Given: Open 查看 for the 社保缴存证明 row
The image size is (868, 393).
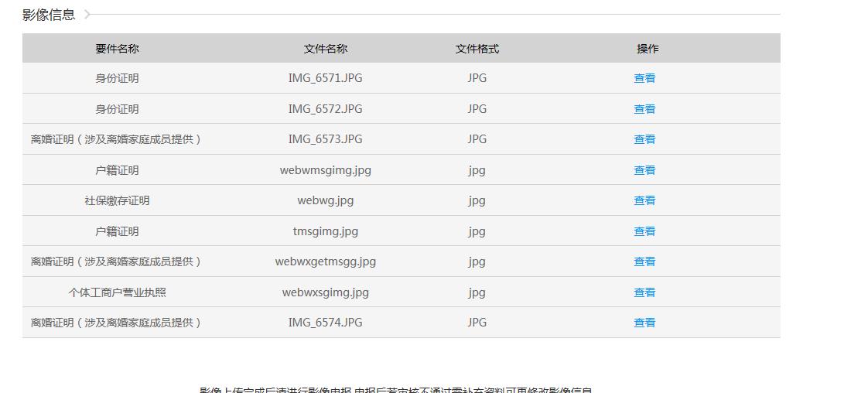Looking at the screenshot, I should [644, 200].
